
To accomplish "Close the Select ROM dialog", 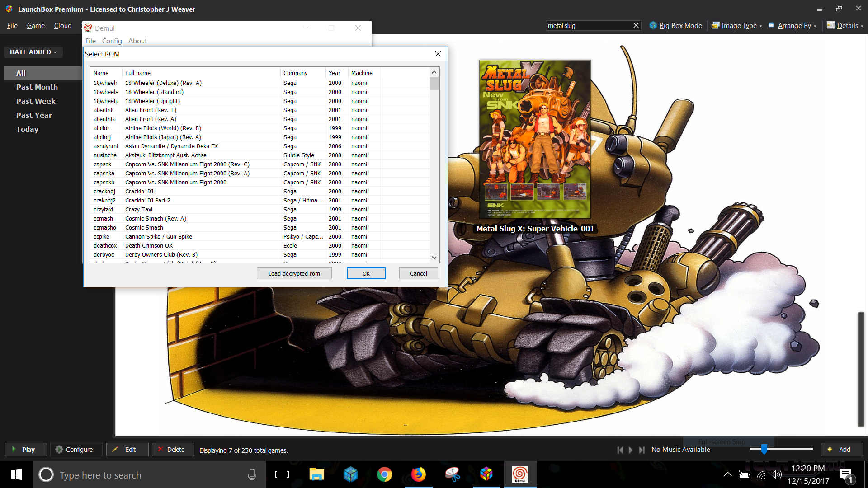I will tap(438, 54).
